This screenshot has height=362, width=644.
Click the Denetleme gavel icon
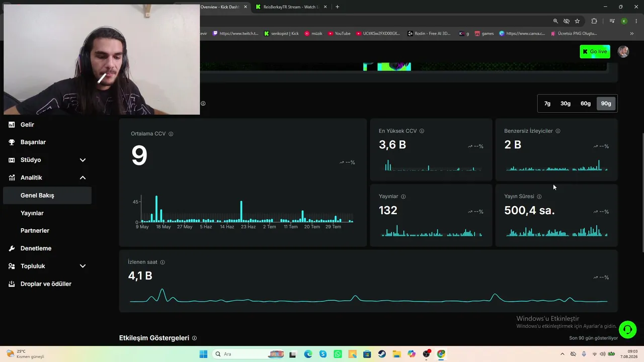pos(12,248)
